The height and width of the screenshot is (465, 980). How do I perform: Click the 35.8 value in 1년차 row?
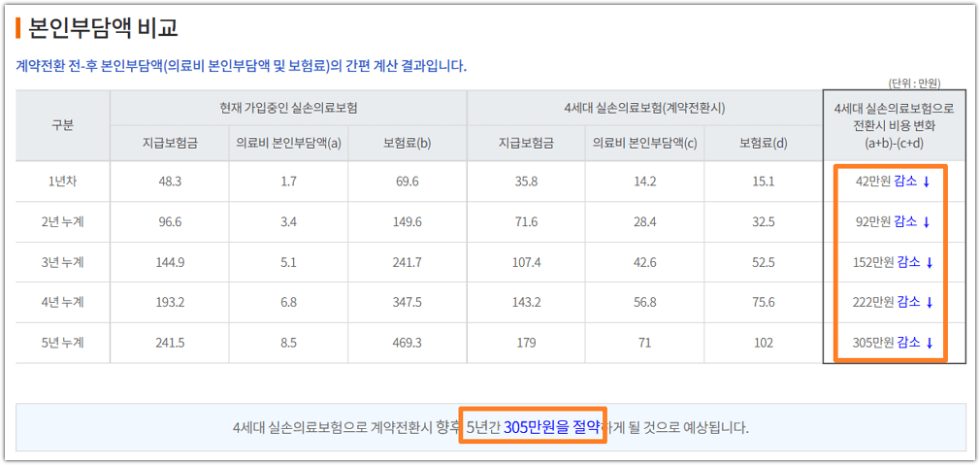click(x=526, y=182)
